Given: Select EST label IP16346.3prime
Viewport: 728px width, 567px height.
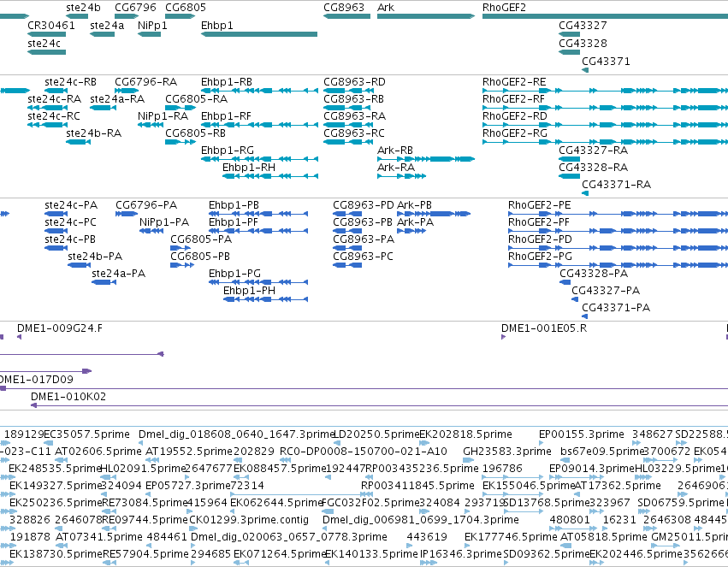Looking at the screenshot, I should click(461, 554).
